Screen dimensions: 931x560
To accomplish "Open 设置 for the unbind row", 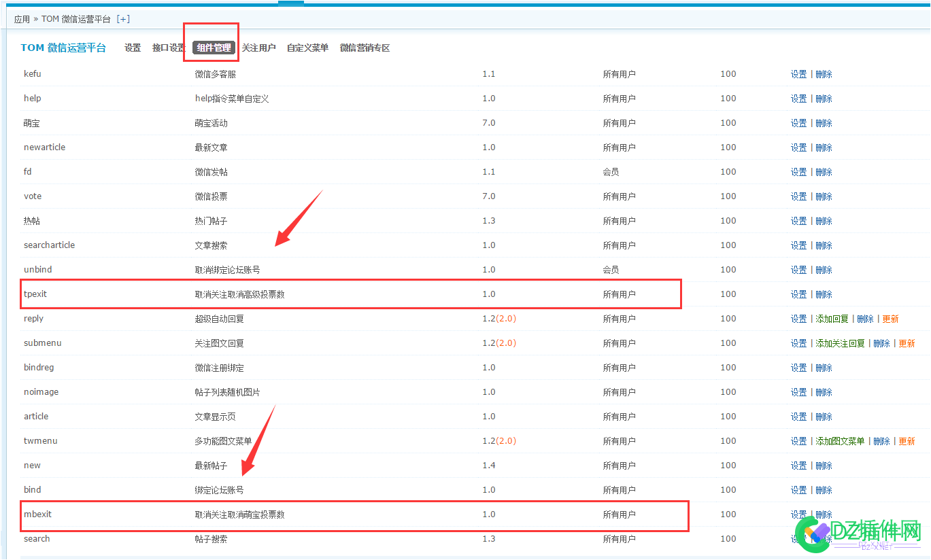I will click(798, 270).
